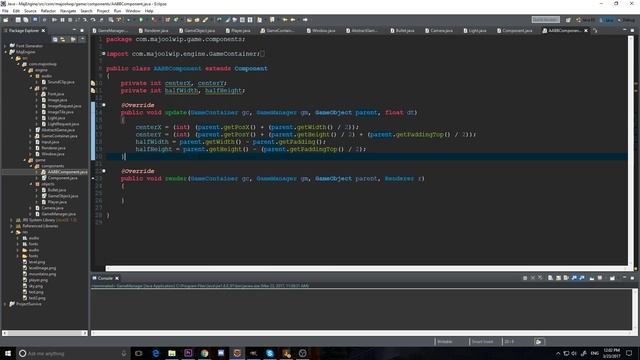Switch to the Debug perspective
The height and width of the screenshot is (360, 640).
point(626,20)
